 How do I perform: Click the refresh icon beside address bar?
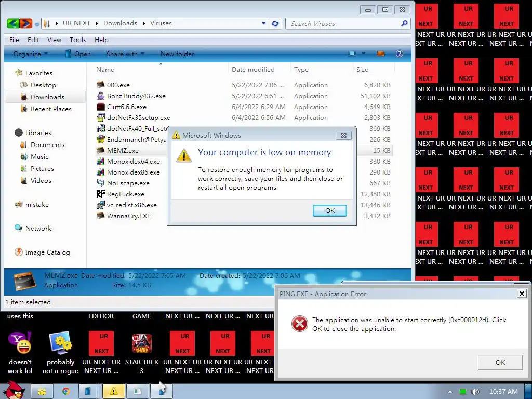(x=275, y=23)
